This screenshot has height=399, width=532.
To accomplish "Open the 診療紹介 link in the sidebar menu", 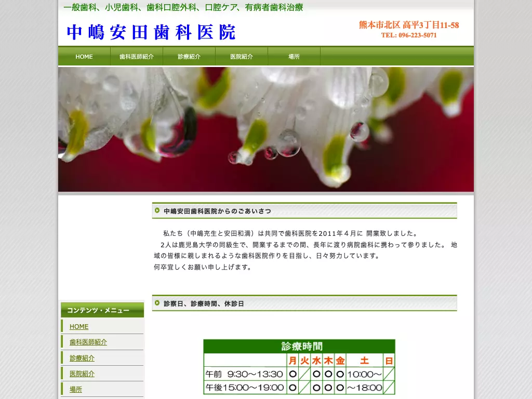I will point(82,358).
